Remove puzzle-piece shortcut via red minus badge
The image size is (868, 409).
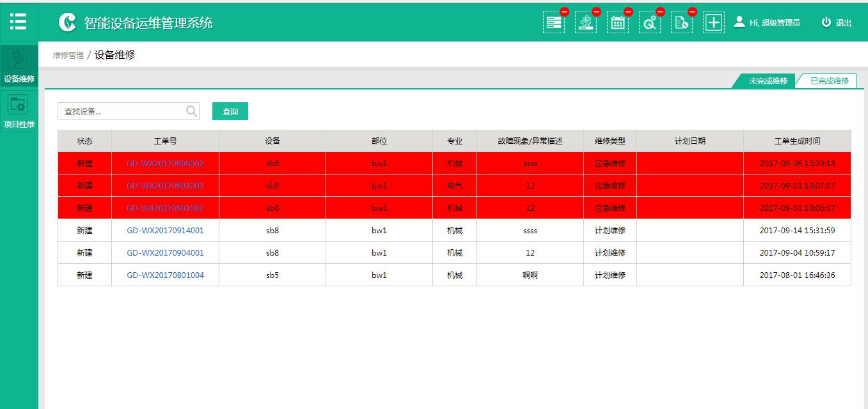pos(597,12)
